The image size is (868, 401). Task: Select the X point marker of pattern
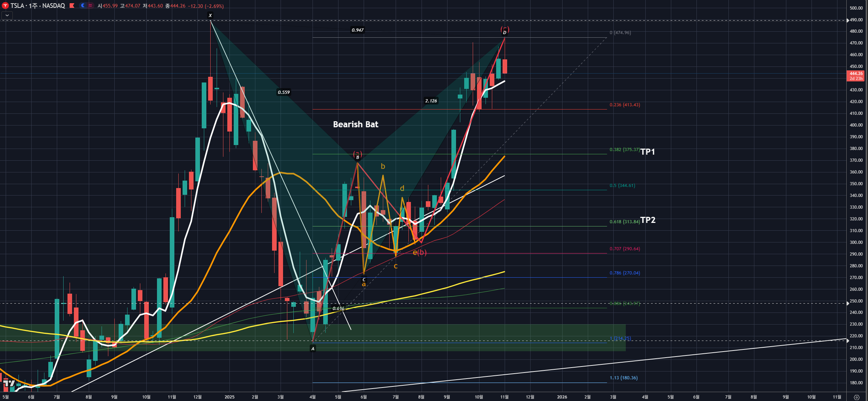coord(210,15)
